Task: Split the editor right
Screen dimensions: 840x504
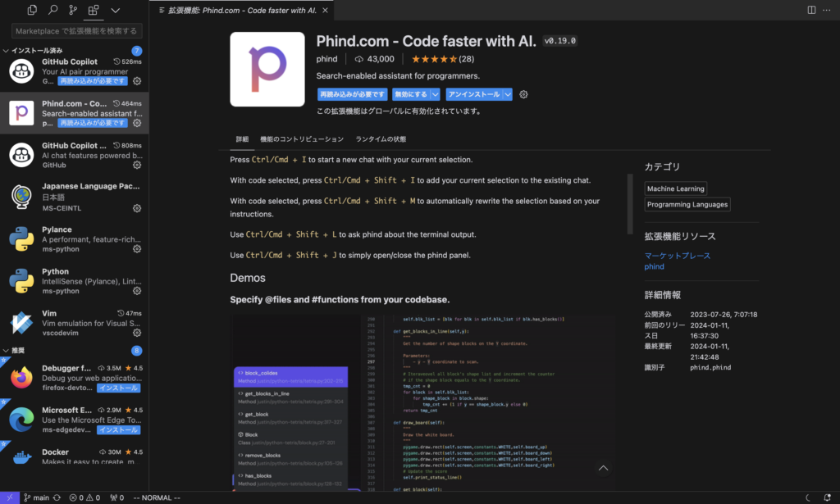Action: [x=811, y=10]
